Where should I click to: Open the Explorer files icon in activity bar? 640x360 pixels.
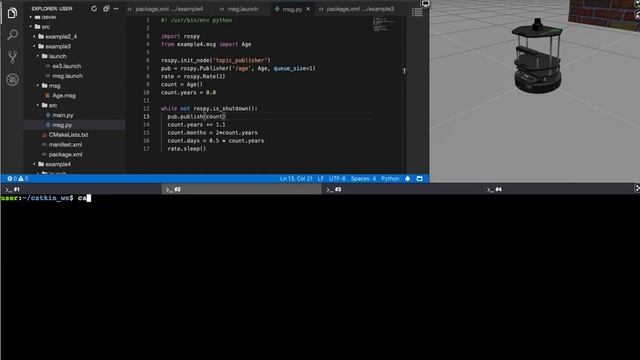(x=12, y=13)
